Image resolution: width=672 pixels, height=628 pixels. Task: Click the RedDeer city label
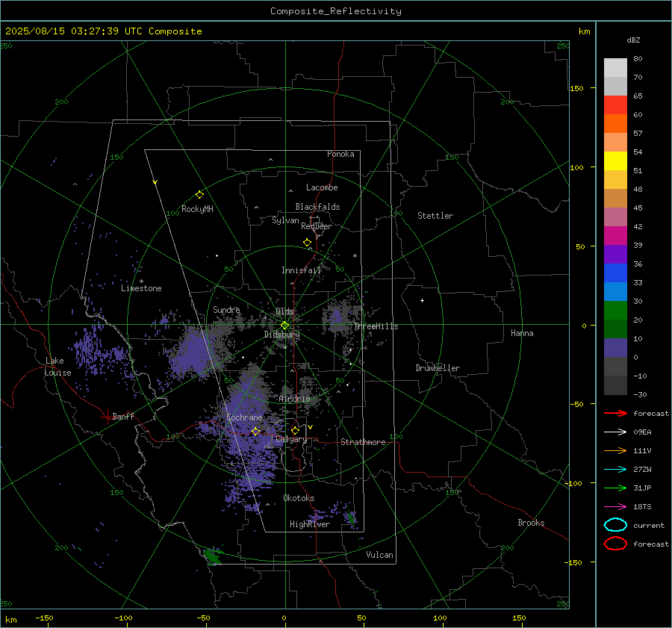(317, 226)
